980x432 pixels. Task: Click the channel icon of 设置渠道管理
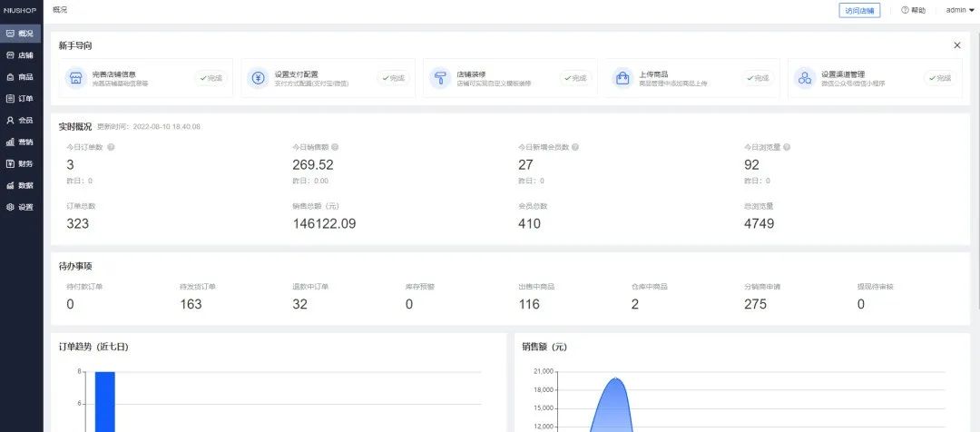pos(805,78)
